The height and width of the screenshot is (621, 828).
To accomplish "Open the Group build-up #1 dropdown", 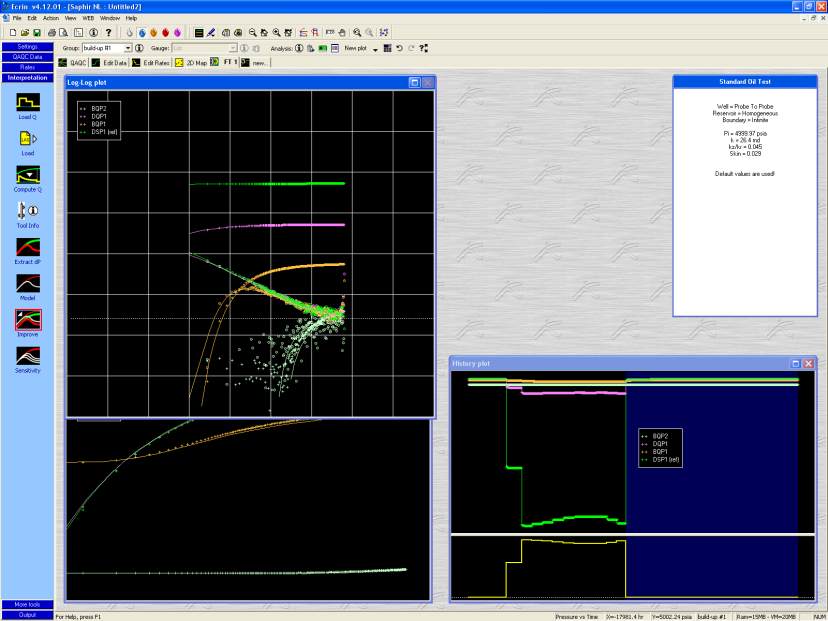I will (x=128, y=48).
